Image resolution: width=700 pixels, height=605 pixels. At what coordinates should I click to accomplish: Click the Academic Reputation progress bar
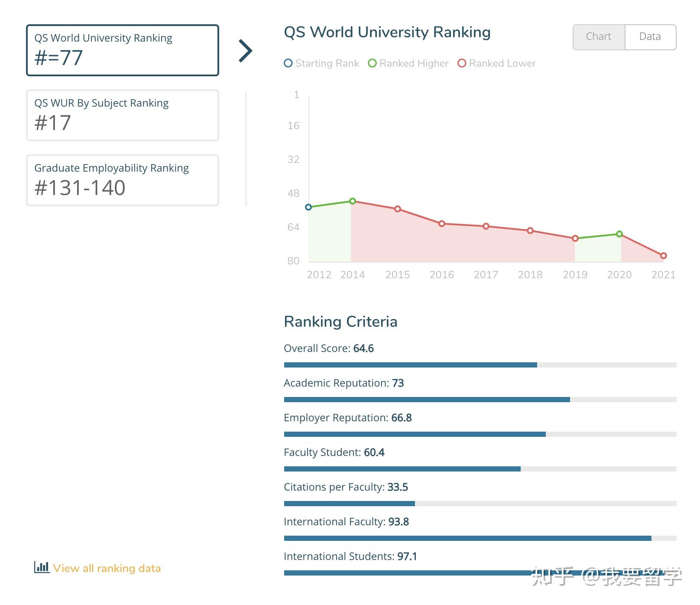click(480, 400)
